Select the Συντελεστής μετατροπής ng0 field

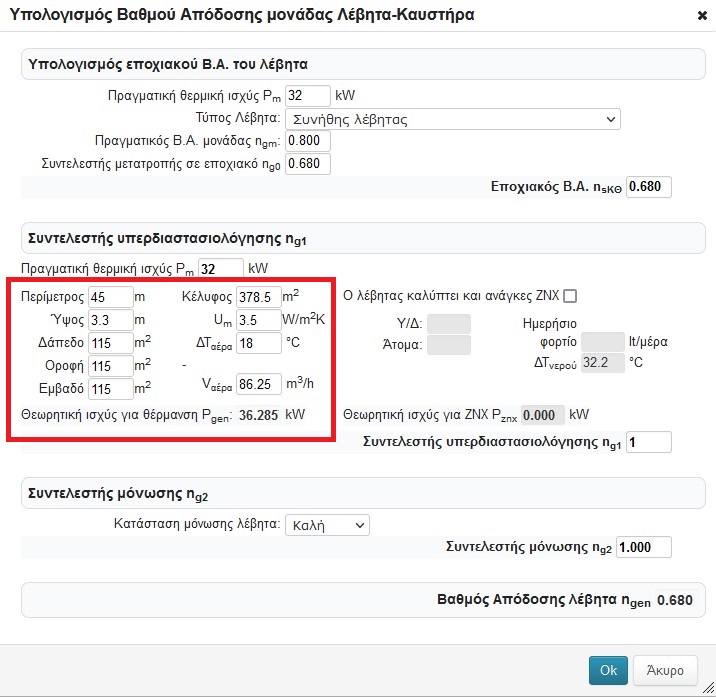[307, 163]
